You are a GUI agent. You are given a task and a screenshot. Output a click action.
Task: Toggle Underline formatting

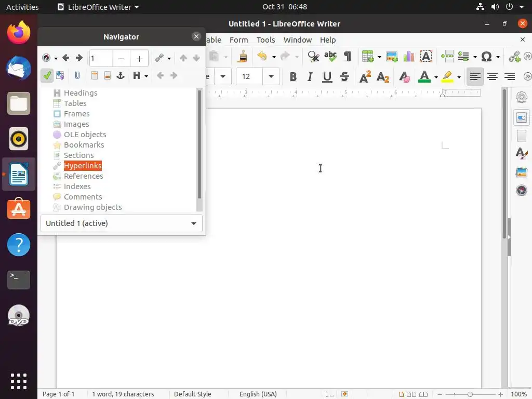(327, 77)
